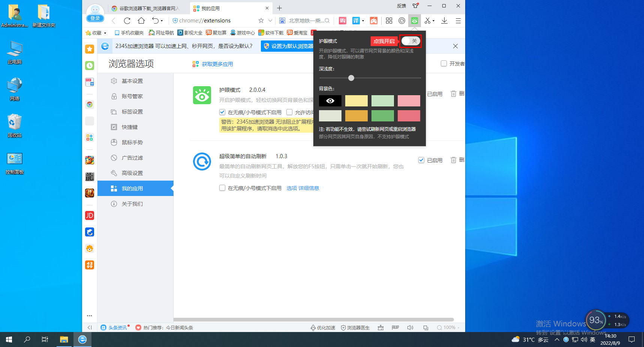Click the translate 译 toolbar icon

pyautogui.click(x=356, y=21)
